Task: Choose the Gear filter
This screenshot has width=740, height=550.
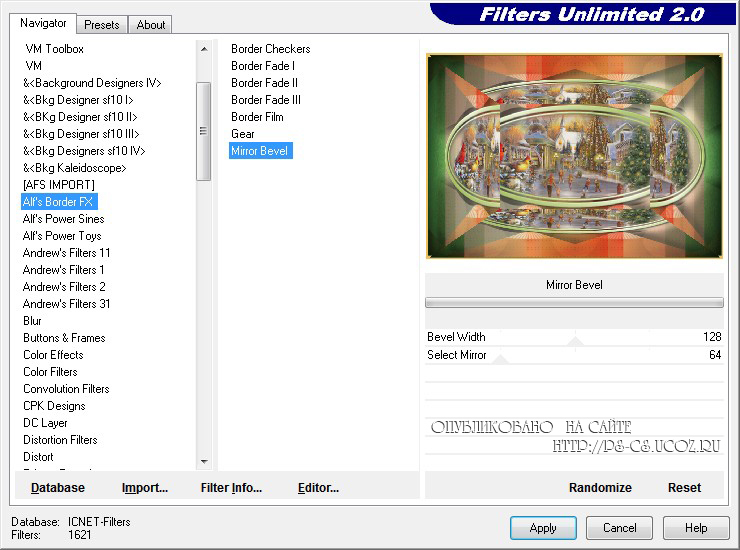Action: [243, 134]
